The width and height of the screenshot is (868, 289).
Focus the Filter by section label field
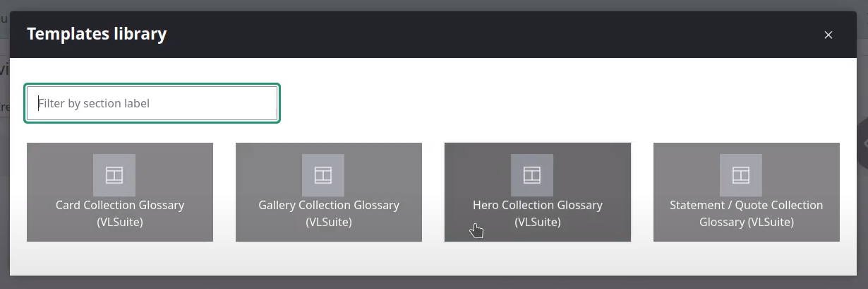[152, 103]
